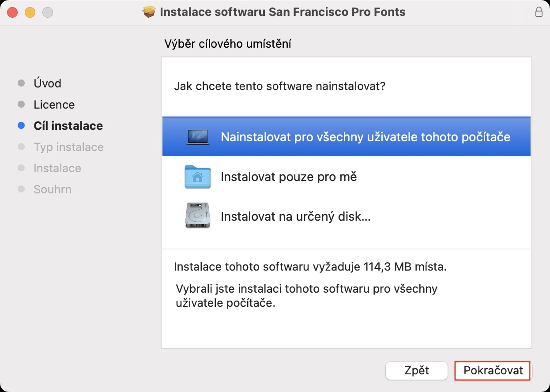Select the 'Cíl instalace' sidebar step
The height and width of the screenshot is (392, 550).
(68, 126)
